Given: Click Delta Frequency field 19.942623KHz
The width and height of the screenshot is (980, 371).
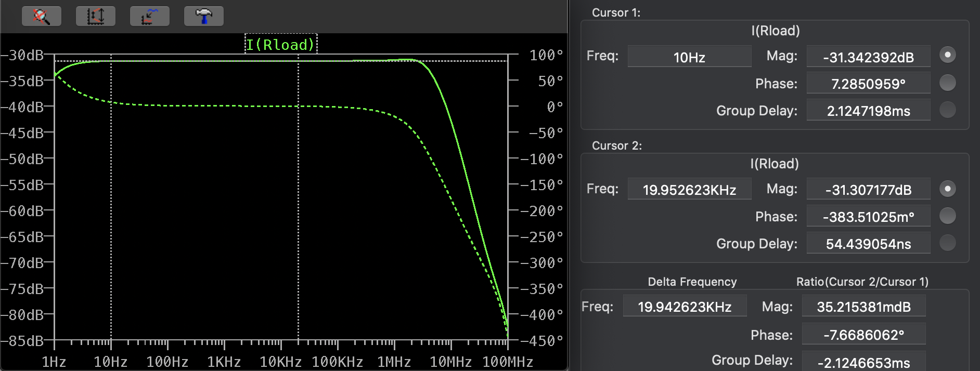Looking at the screenshot, I should (685, 307).
